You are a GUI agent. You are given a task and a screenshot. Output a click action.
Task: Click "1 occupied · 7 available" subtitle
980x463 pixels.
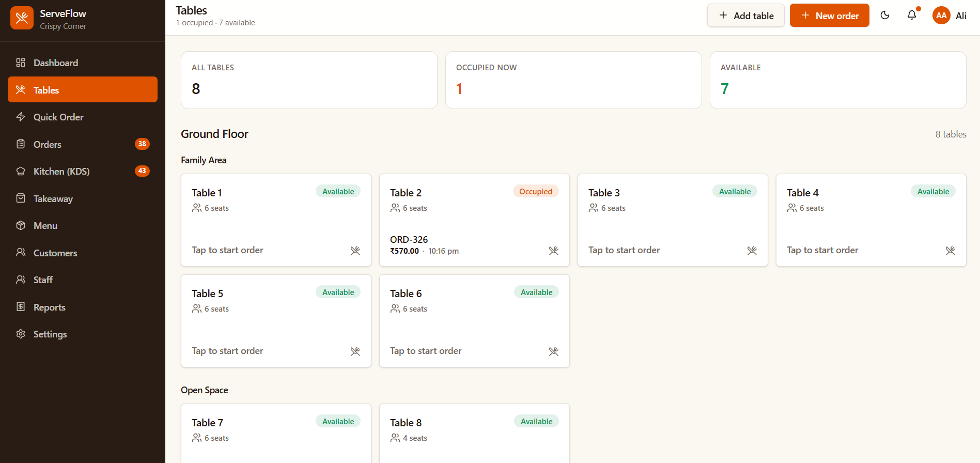point(215,23)
